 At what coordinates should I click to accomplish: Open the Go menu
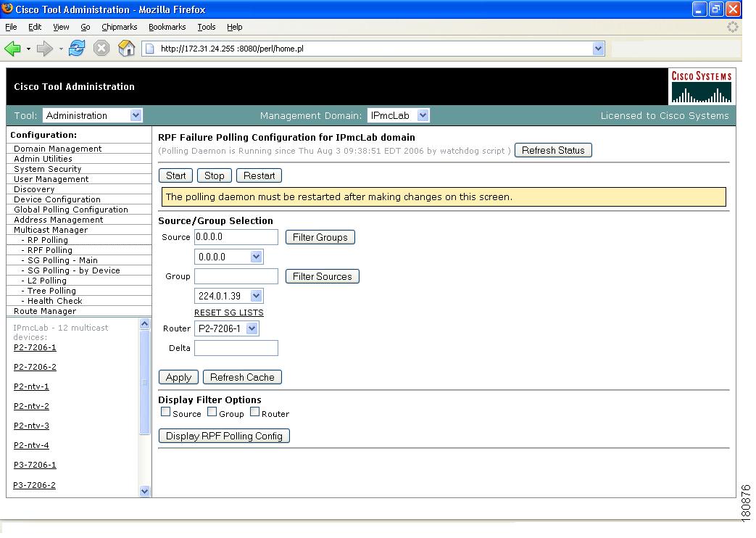pyautogui.click(x=86, y=27)
